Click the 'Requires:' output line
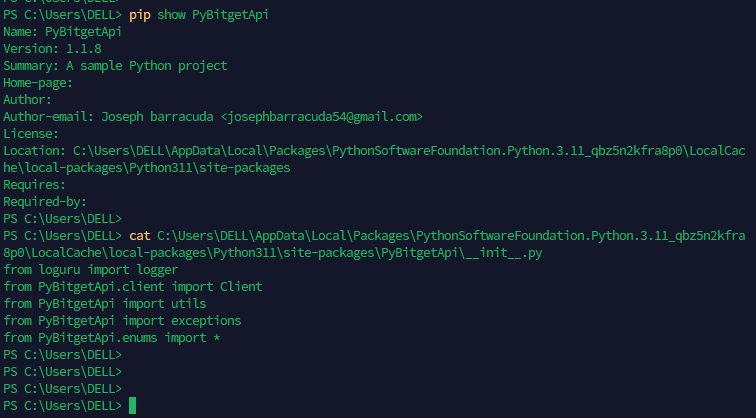Viewport: 756px width, 418px height. click(x=34, y=185)
